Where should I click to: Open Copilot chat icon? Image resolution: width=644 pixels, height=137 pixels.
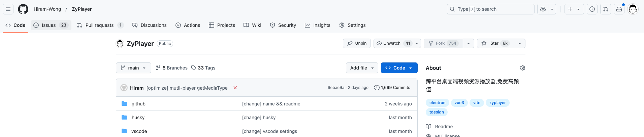[x=543, y=9]
